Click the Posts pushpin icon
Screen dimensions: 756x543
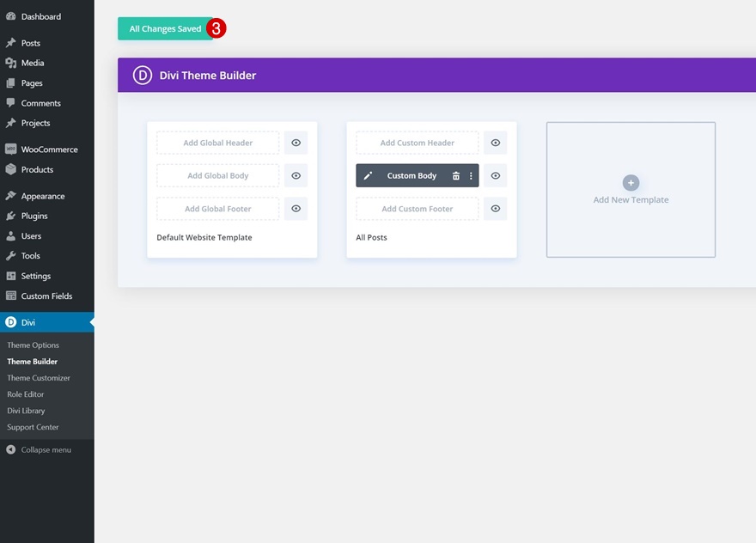tap(10, 43)
